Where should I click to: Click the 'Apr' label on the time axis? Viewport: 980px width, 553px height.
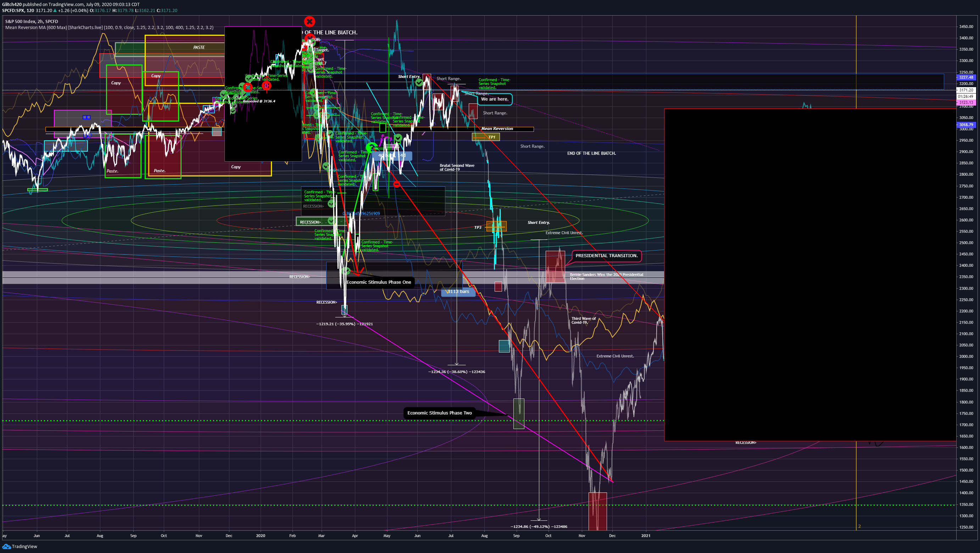pyautogui.click(x=355, y=536)
